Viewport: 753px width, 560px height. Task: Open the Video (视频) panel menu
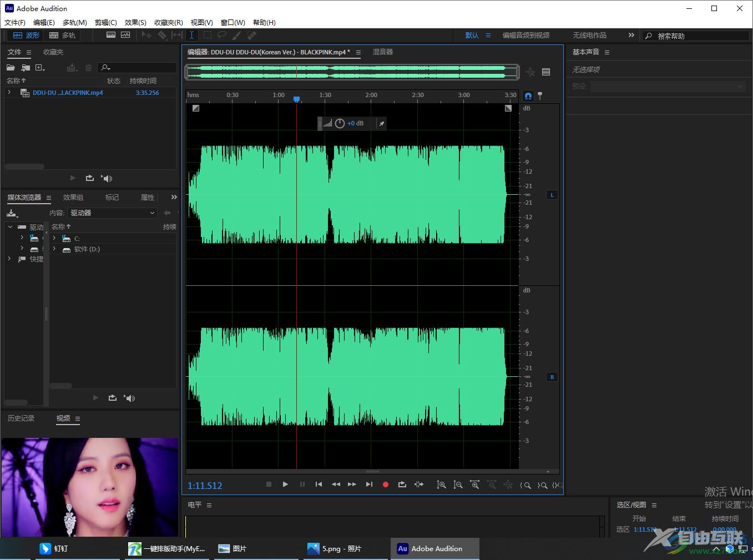(x=78, y=418)
